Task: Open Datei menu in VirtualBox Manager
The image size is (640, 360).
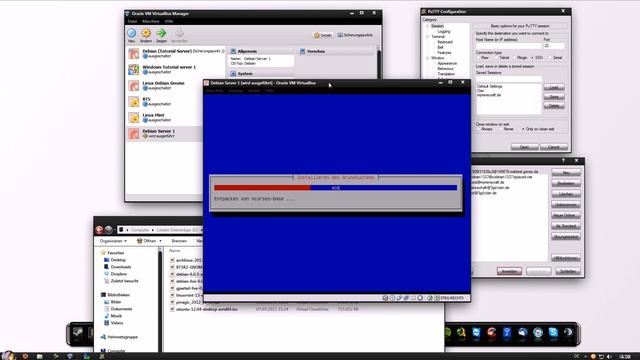Action: [x=132, y=21]
